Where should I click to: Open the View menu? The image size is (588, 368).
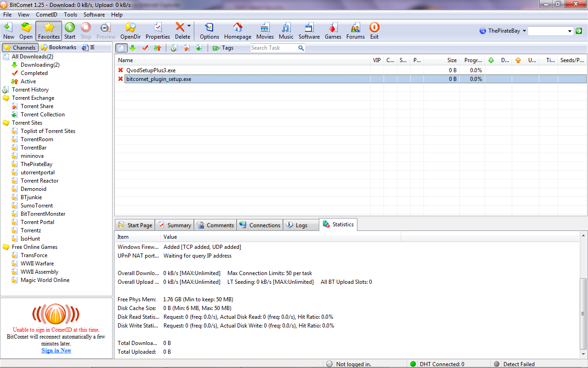pyautogui.click(x=23, y=15)
